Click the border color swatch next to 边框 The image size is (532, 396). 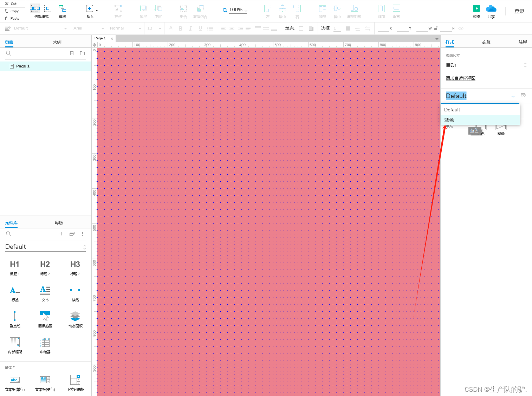(x=348, y=28)
